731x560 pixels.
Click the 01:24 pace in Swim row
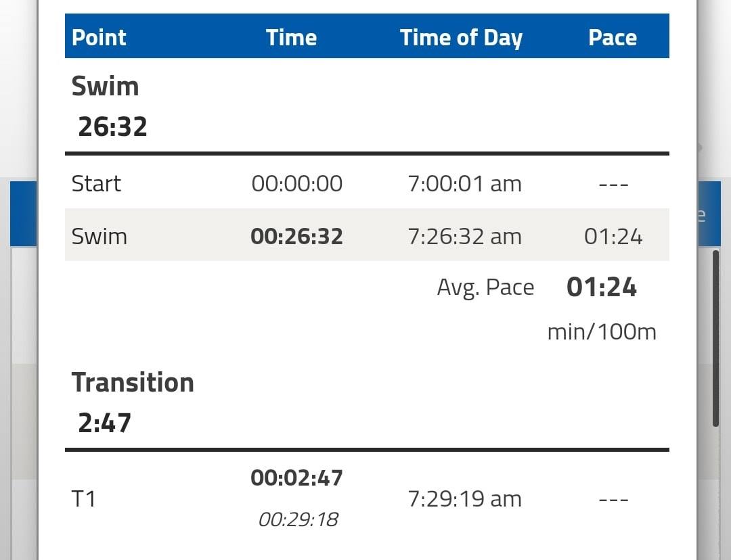pyautogui.click(x=613, y=236)
